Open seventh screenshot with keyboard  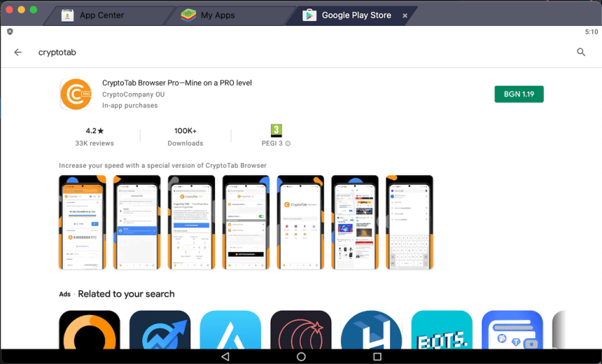[409, 223]
